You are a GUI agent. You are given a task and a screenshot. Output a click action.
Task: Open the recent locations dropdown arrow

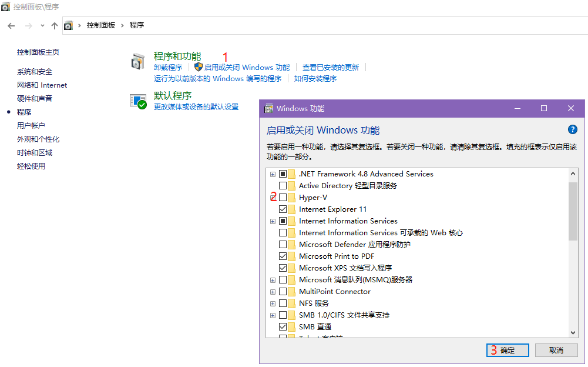[x=42, y=25]
